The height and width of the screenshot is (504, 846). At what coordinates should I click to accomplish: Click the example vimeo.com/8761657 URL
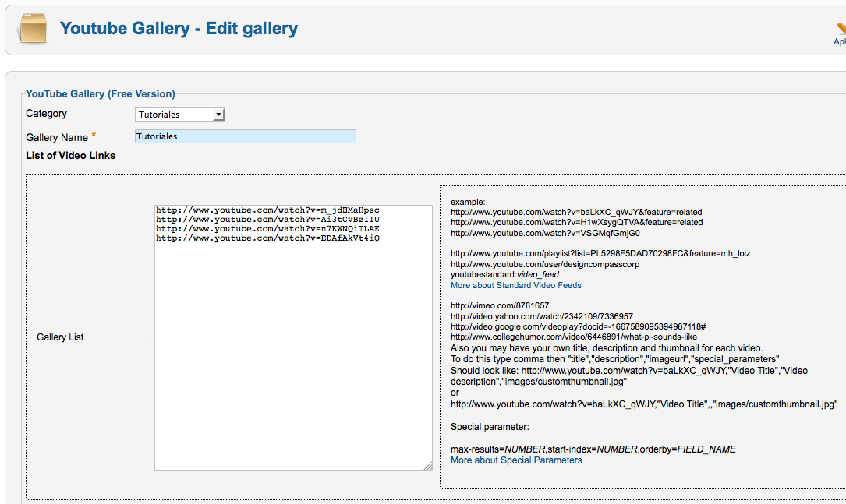pos(500,305)
